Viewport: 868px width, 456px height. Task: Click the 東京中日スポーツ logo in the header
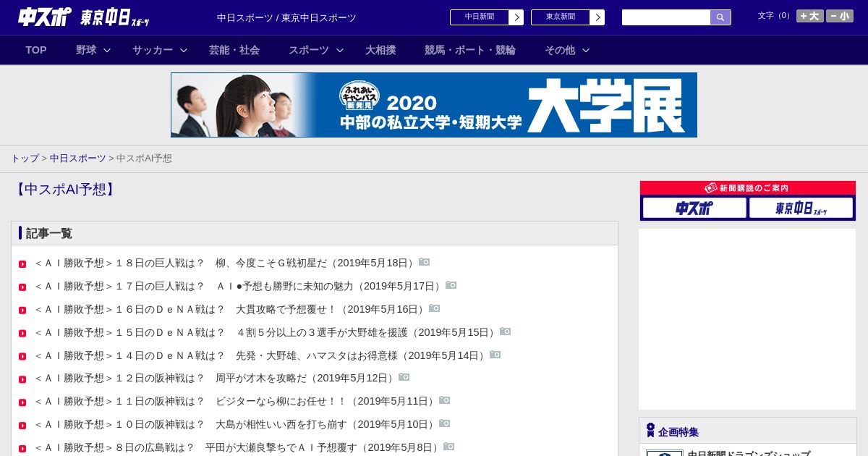click(114, 17)
